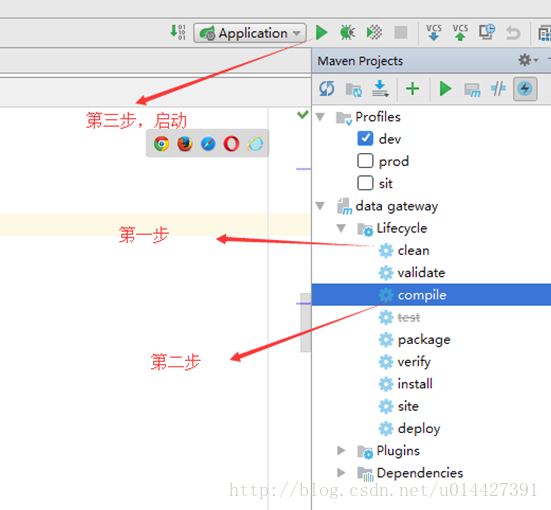Collapse the Profiles node
This screenshot has height=510, width=551.
click(320, 117)
